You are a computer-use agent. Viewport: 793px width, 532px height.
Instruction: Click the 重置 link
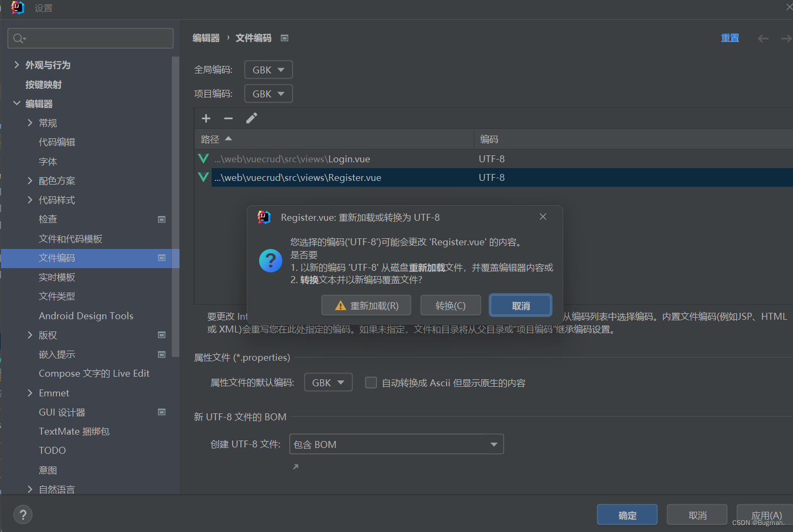(x=730, y=38)
